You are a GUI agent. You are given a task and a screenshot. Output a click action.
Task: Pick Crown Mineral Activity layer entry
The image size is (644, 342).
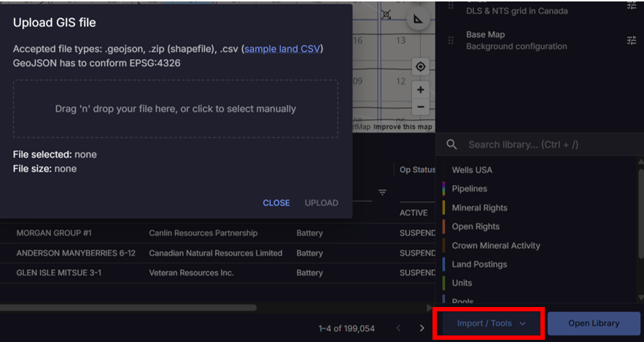(x=496, y=246)
